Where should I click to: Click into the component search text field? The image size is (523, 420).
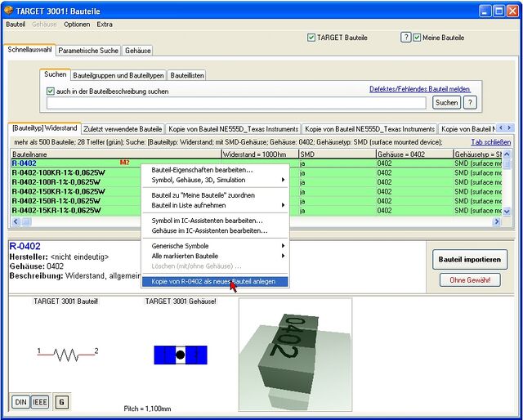236,103
